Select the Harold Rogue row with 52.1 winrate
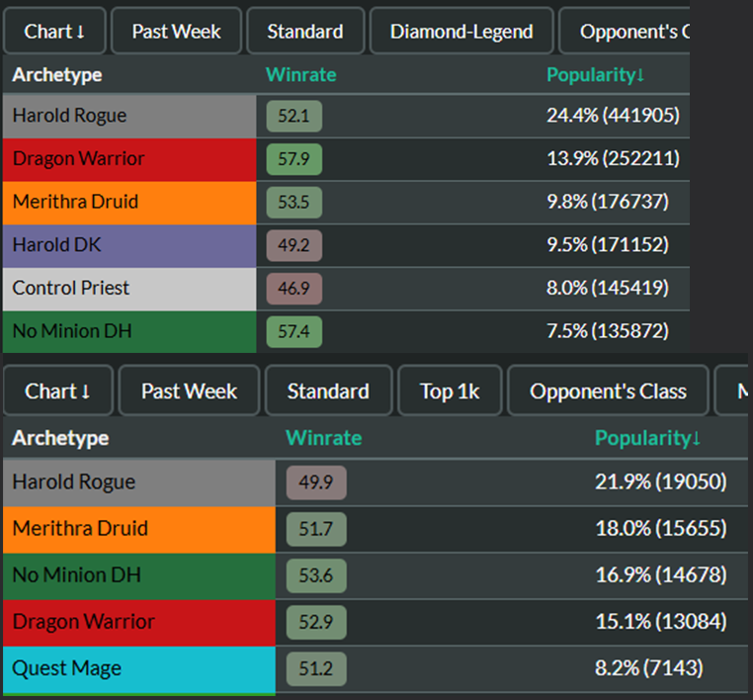The width and height of the screenshot is (753, 700). point(346,116)
